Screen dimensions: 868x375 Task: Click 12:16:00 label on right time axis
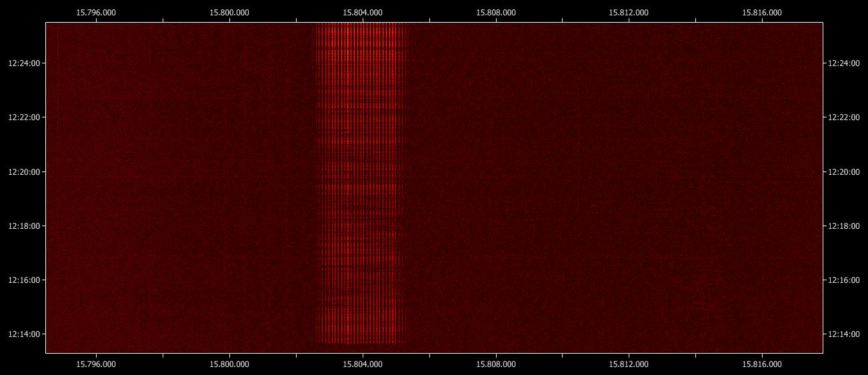pos(843,280)
